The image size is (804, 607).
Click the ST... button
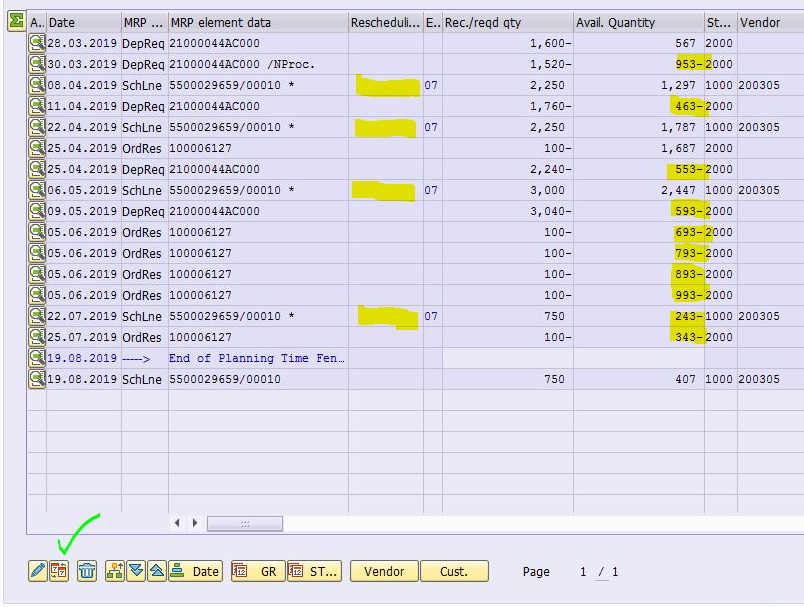pos(314,572)
